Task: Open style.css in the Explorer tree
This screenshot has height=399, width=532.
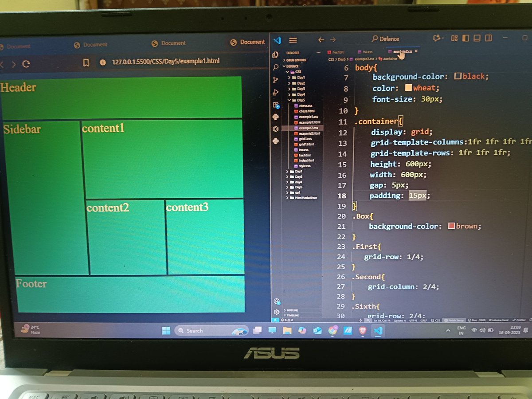Action: click(x=302, y=165)
